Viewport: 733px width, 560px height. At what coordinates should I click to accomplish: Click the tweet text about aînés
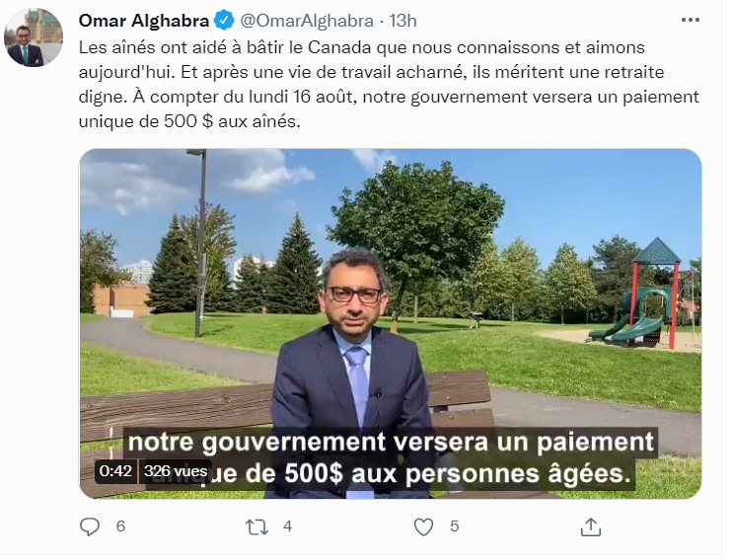coord(389,84)
